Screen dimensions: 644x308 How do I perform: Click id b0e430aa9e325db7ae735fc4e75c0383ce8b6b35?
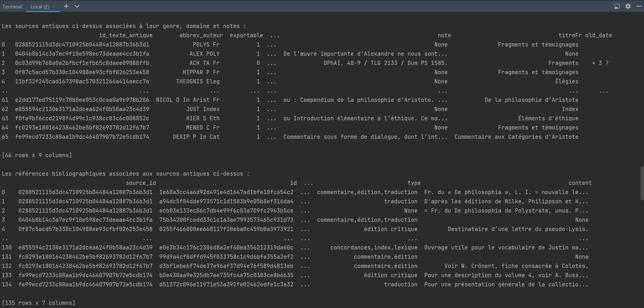(226, 275)
